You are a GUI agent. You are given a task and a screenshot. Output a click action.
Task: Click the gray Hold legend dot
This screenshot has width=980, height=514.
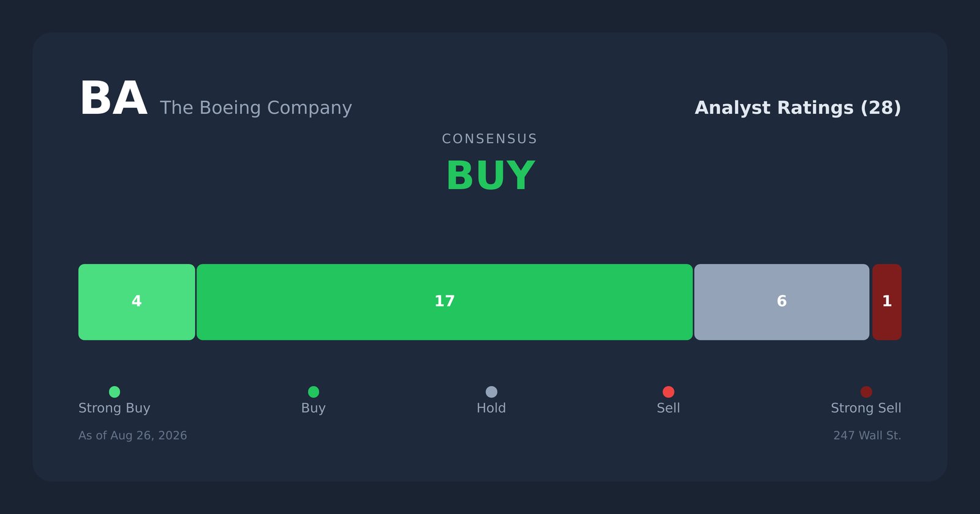[x=491, y=392]
